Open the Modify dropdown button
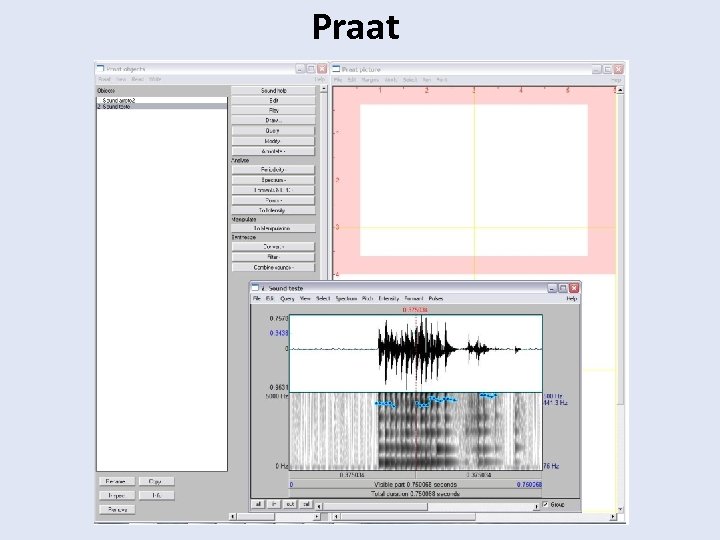 (x=273, y=141)
